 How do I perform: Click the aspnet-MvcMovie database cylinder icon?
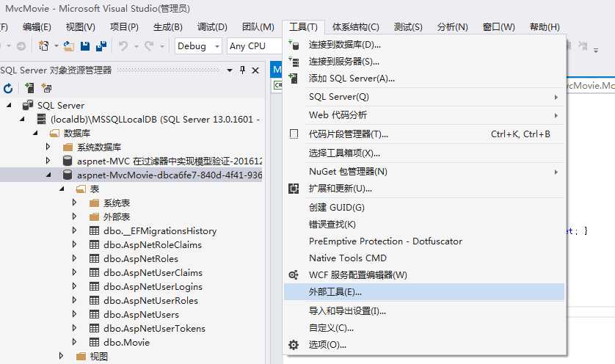coord(68,175)
